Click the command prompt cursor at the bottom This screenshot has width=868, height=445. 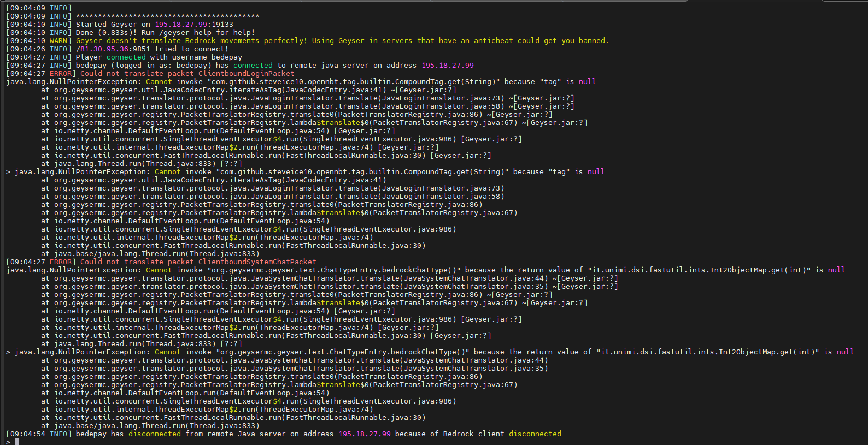pyautogui.click(x=17, y=441)
